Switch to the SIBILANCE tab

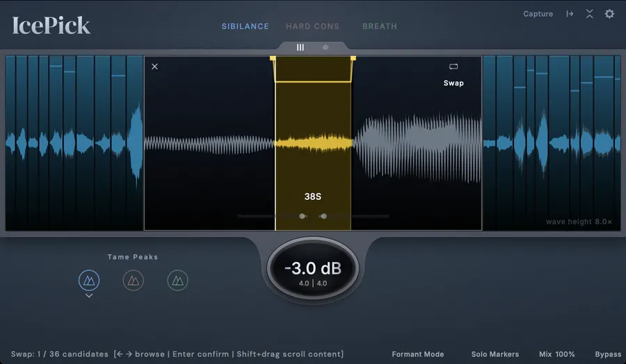point(245,26)
